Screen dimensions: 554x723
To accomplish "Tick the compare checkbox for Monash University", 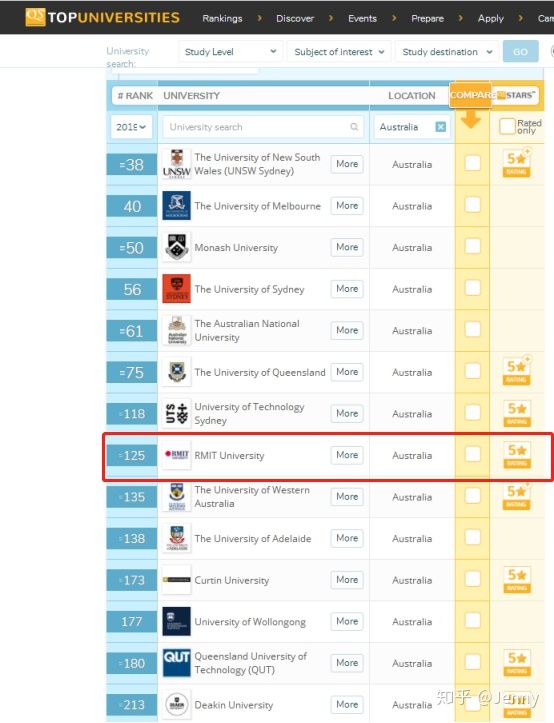I will 473,246.
